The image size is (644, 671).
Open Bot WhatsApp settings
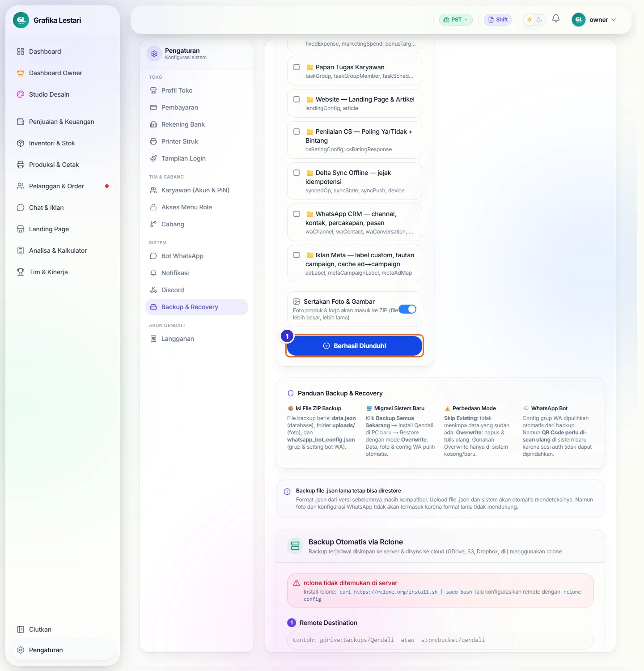[197, 256]
